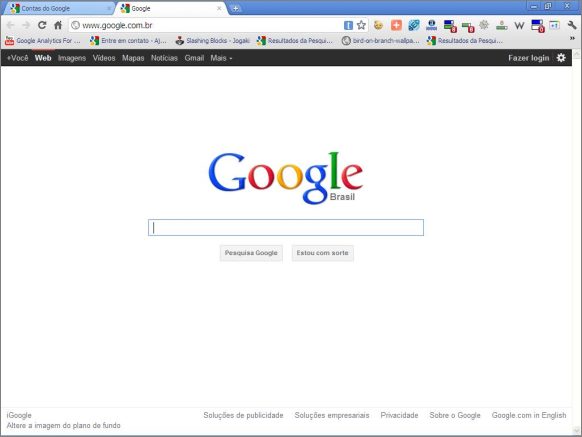Open the Chrome wrench menu
This screenshot has height=437, width=582.
[572, 25]
